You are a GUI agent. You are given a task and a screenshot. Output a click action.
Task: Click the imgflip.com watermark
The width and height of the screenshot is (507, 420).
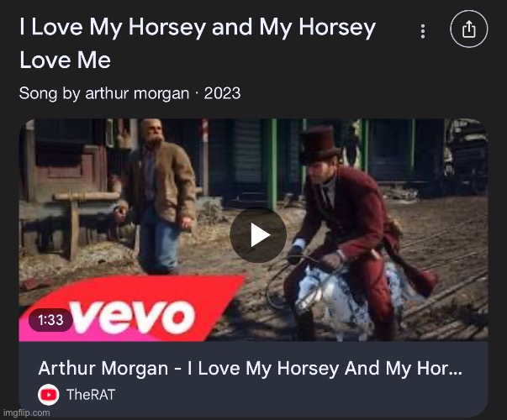(x=27, y=413)
